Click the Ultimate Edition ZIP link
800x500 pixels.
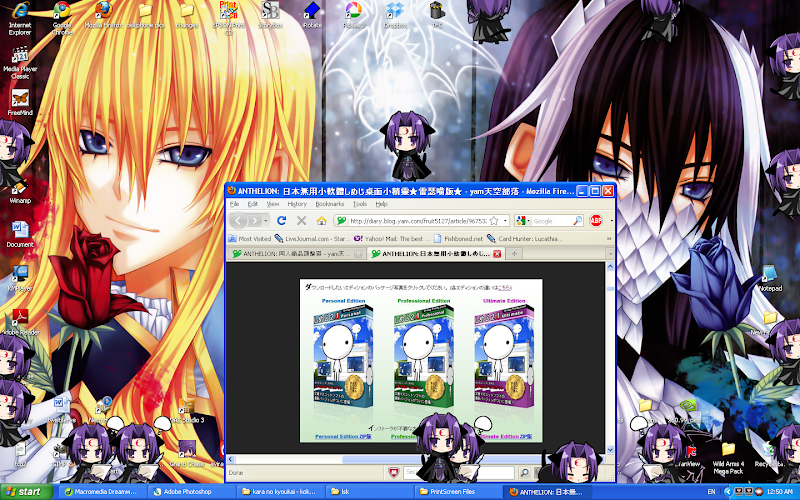coord(505,436)
